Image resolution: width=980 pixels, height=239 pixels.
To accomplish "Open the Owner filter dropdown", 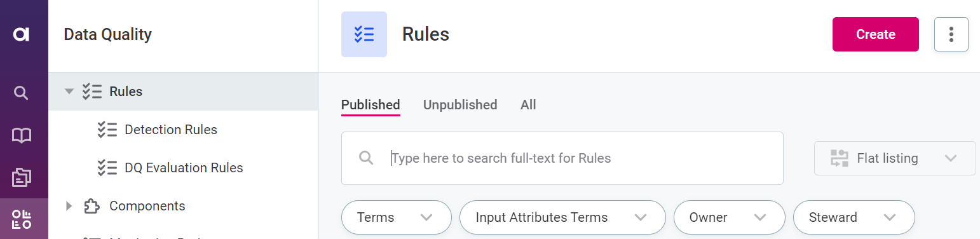I will tap(729, 217).
